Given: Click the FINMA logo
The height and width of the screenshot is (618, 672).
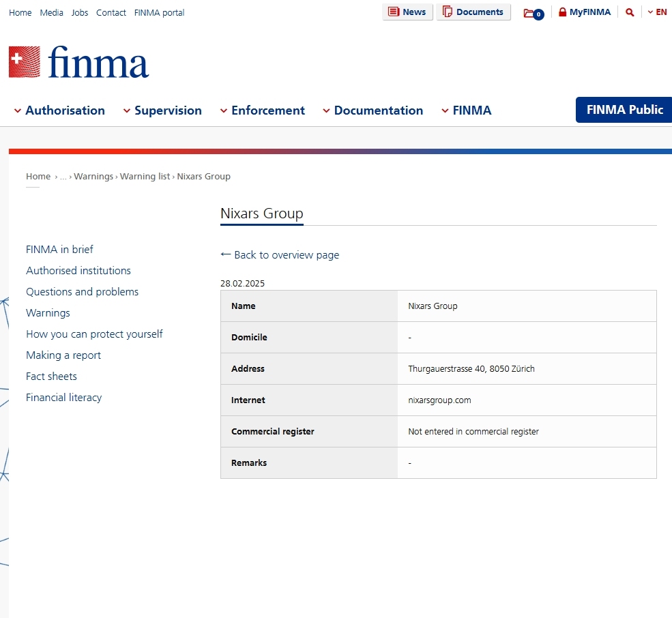Looking at the screenshot, I should pos(78,62).
